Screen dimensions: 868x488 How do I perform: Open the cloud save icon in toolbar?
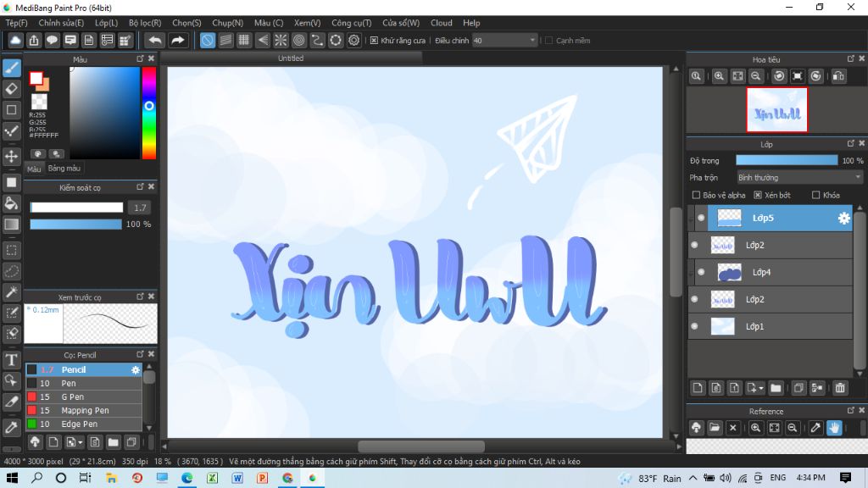(15, 41)
